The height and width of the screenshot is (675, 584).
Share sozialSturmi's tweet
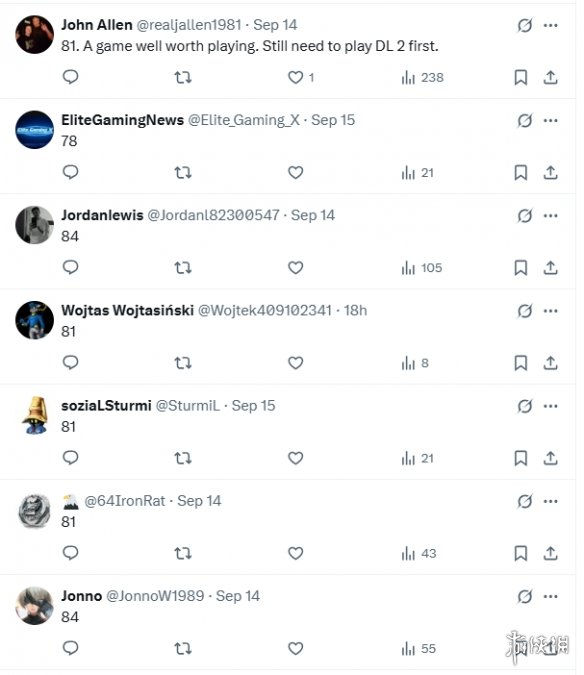[550, 458]
